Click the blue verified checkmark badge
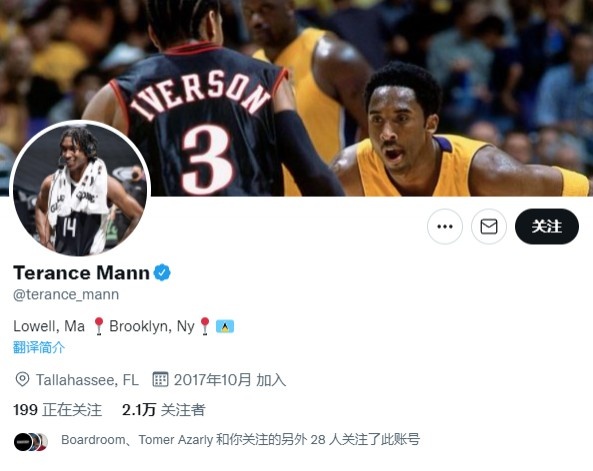 click(162, 272)
